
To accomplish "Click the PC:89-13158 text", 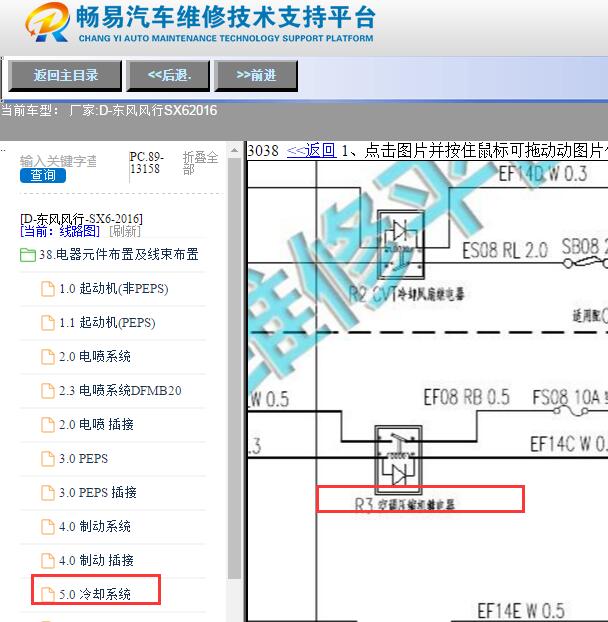I will (147, 163).
